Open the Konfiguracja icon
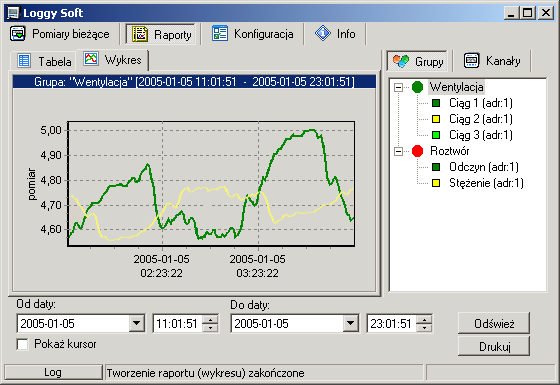The width and height of the screenshot is (560, 385). (x=220, y=34)
